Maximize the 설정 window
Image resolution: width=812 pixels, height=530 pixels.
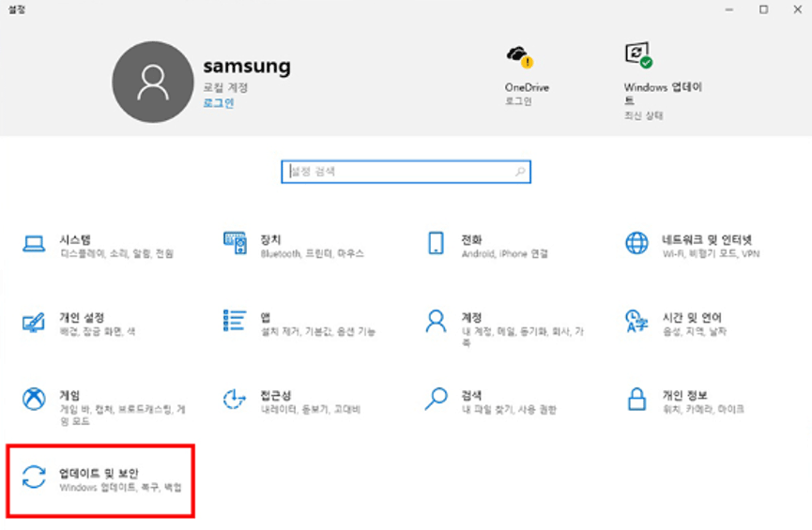[764, 9]
